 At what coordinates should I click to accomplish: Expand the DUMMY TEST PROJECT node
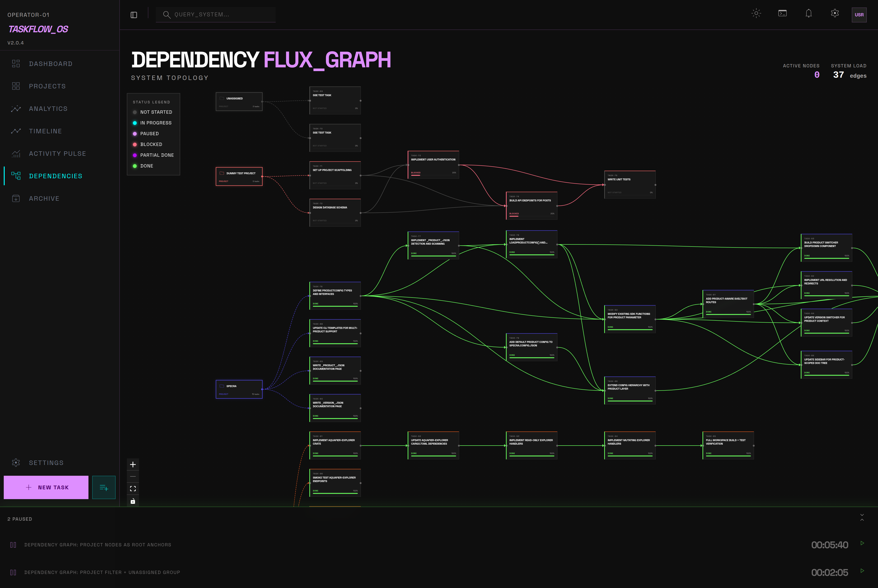[239, 176]
